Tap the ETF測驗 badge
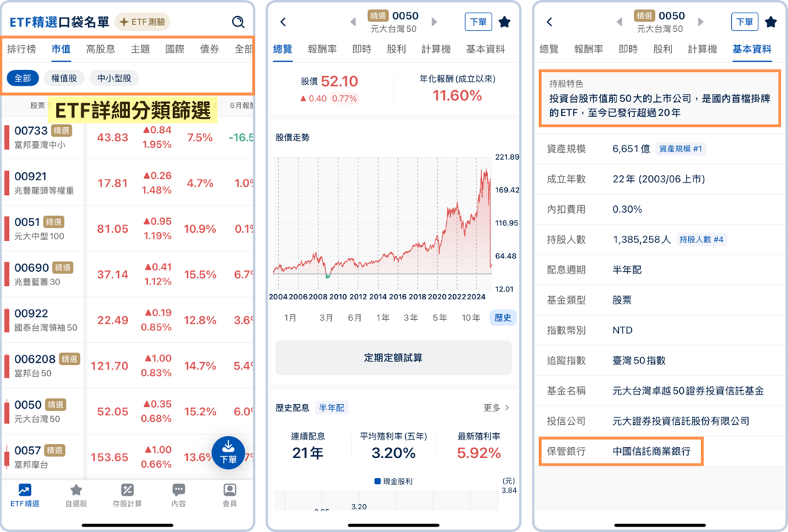The width and height of the screenshot is (788, 532). 143,22
